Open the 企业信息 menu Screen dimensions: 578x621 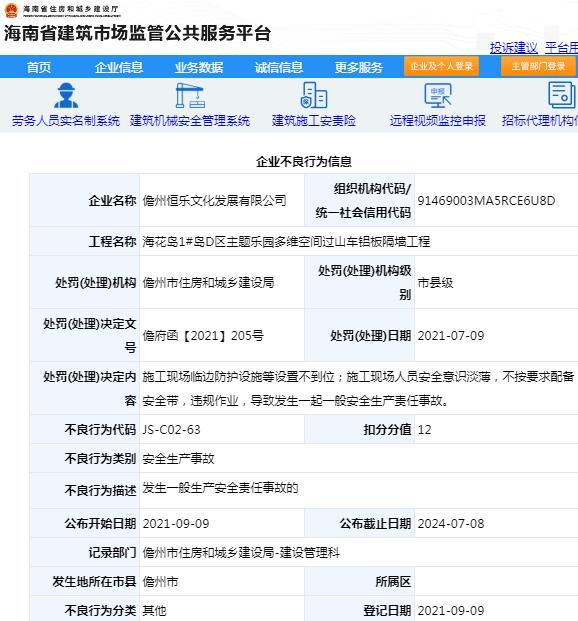[x=119, y=67]
